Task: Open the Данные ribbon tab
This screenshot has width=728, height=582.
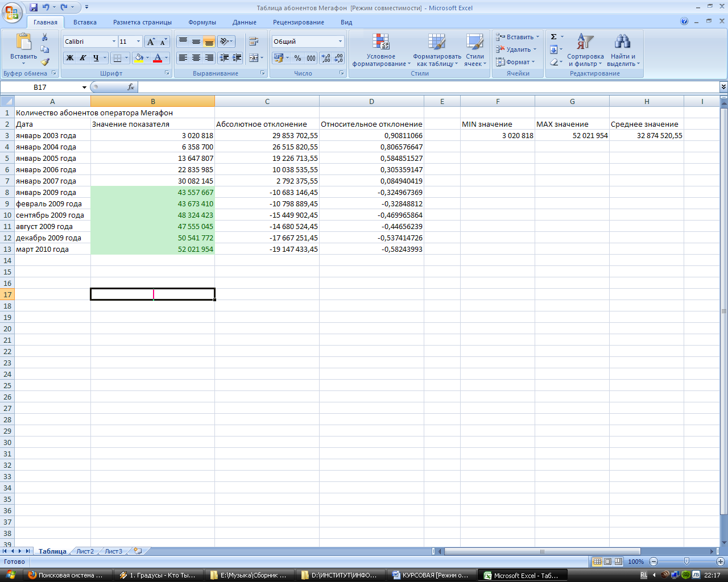Action: 245,22
